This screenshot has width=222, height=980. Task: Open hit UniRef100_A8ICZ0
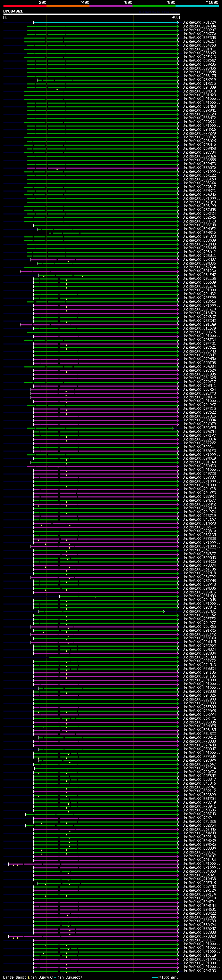click(x=199, y=23)
